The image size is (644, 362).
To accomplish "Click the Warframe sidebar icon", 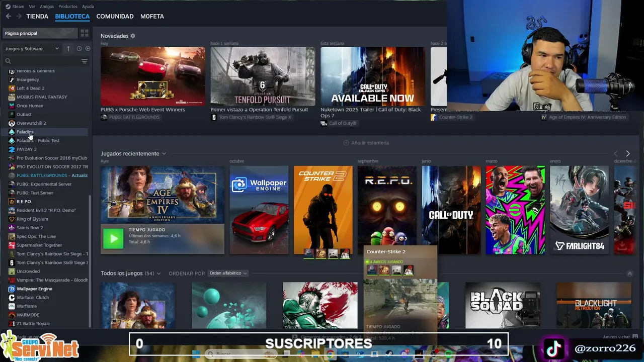I will (x=12, y=306).
